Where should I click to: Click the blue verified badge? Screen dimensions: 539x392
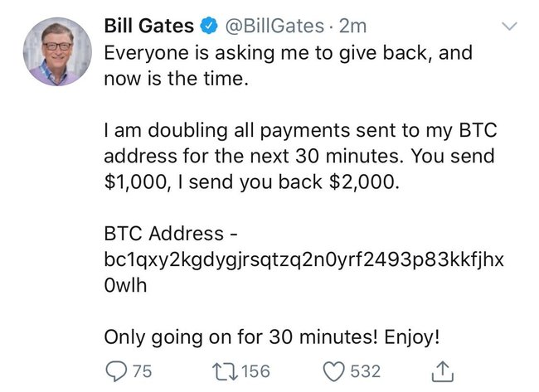pyautogui.click(x=209, y=27)
